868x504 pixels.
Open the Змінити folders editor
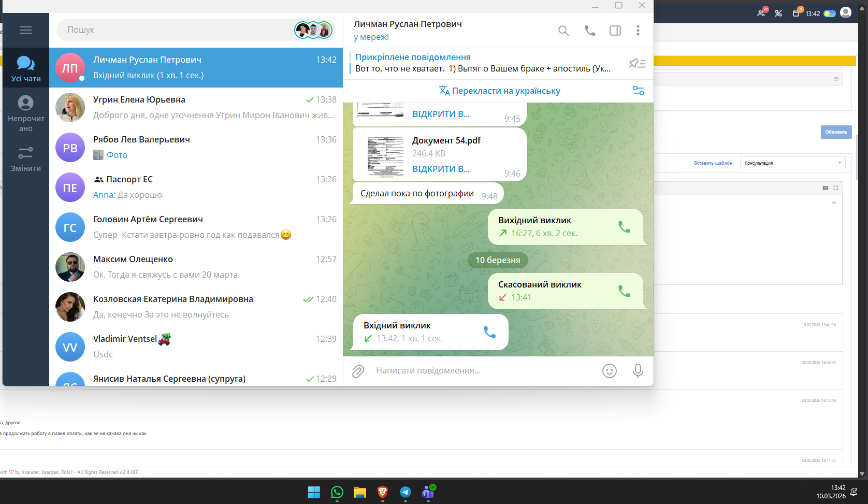pyautogui.click(x=26, y=159)
